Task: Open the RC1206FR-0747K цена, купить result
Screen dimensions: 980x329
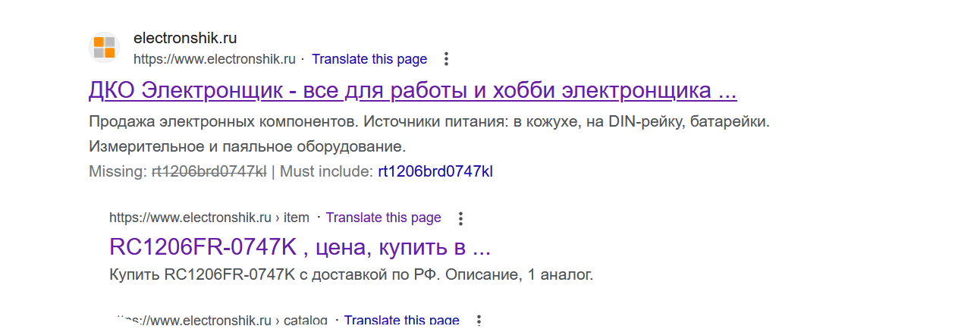Action: tap(300, 247)
